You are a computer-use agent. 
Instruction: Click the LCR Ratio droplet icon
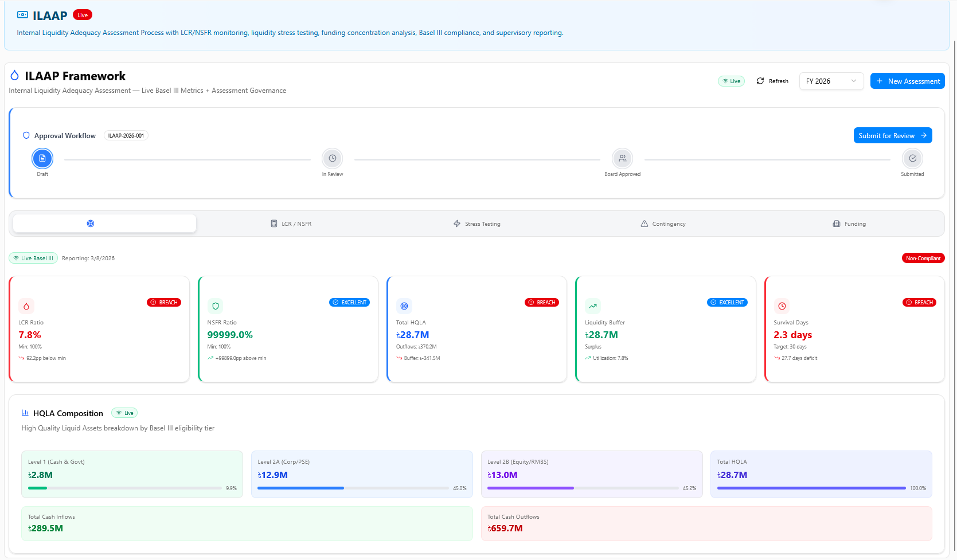[26, 306]
